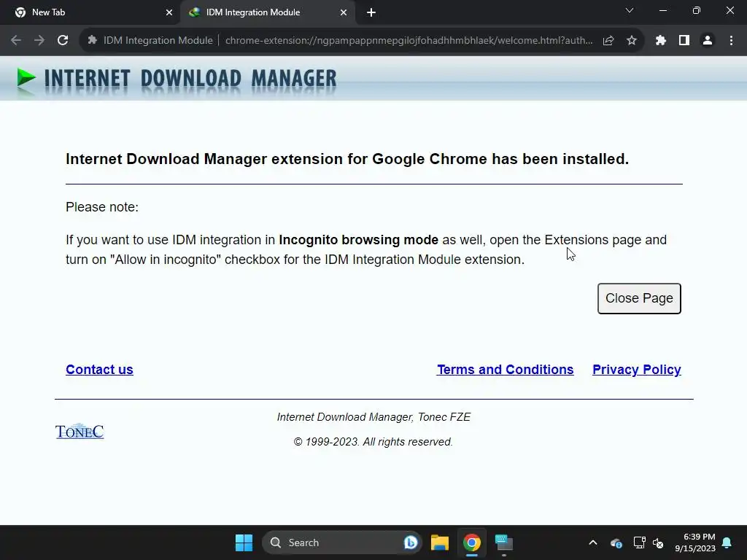Close the IDM Integration Module tab
747x560 pixels.
tap(344, 12)
